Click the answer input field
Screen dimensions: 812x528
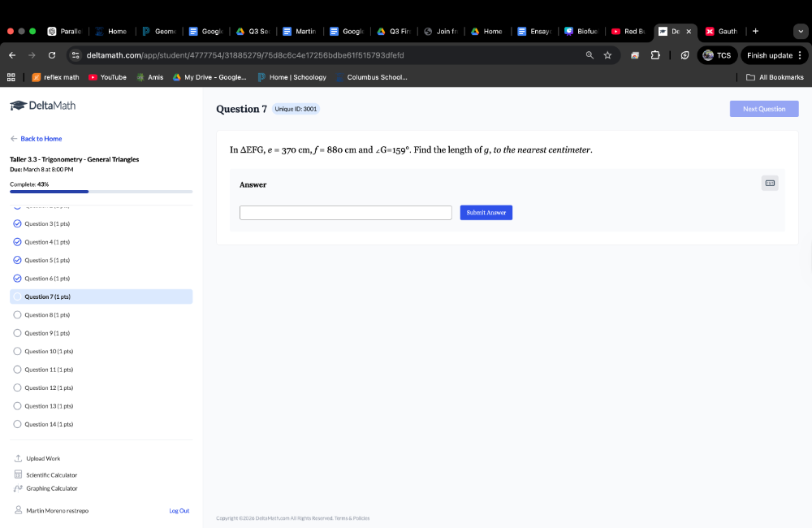point(345,213)
